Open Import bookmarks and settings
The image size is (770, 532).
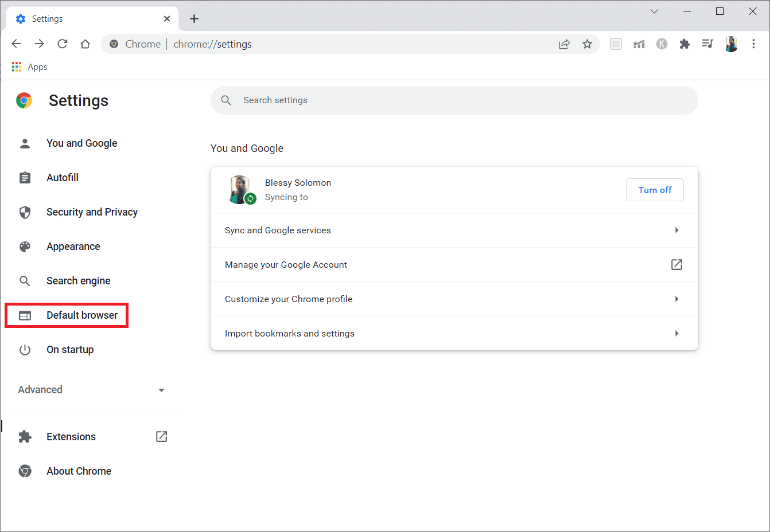(x=454, y=334)
